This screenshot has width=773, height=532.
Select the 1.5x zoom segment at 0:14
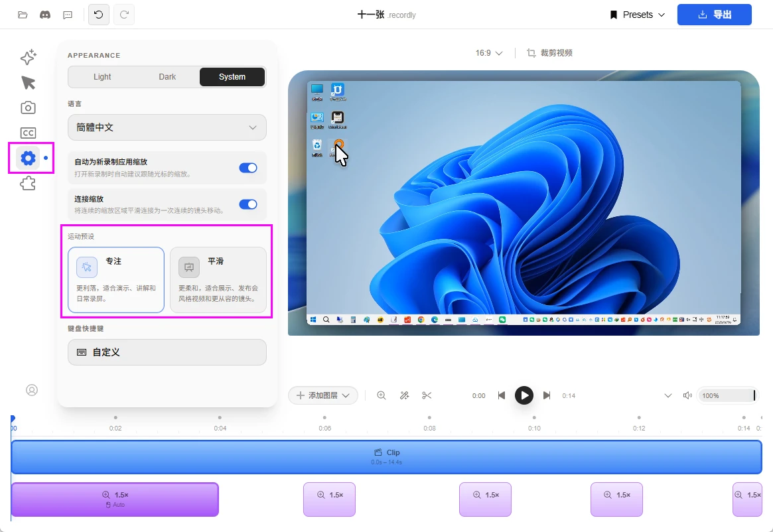(747, 499)
